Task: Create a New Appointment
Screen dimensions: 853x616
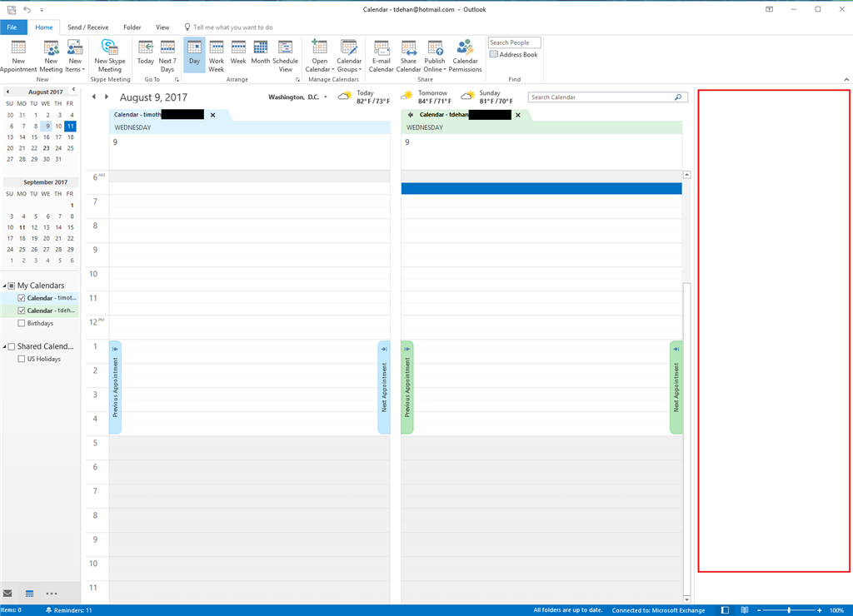Action: [17, 55]
